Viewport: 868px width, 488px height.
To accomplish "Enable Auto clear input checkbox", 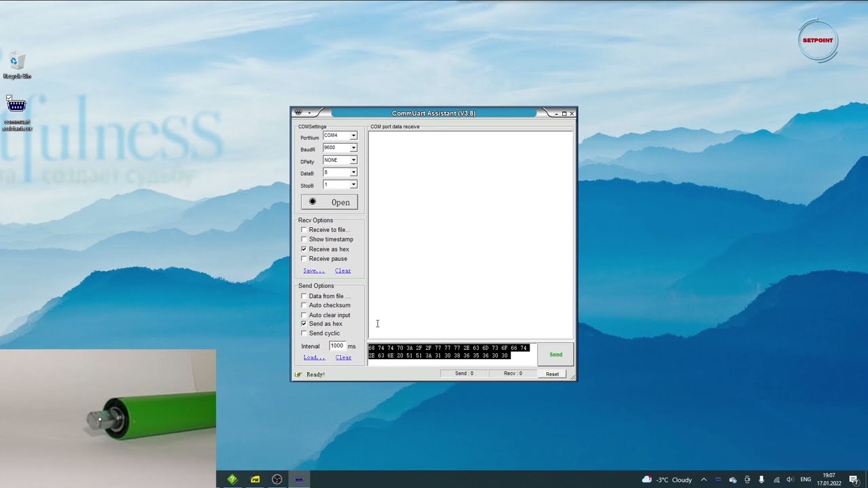I will 304,314.
